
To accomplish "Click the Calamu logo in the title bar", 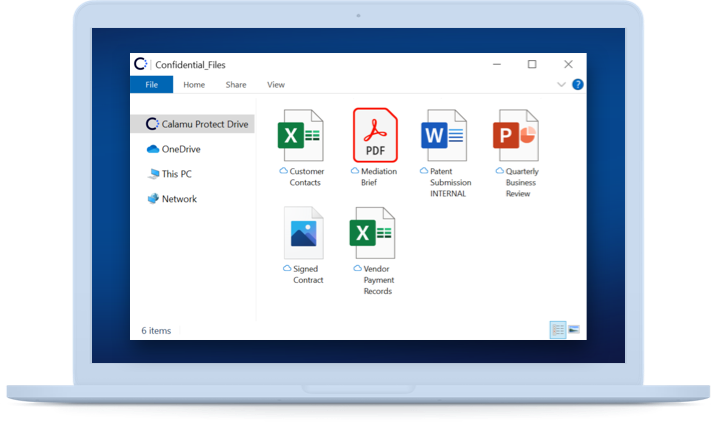I will (x=141, y=64).
